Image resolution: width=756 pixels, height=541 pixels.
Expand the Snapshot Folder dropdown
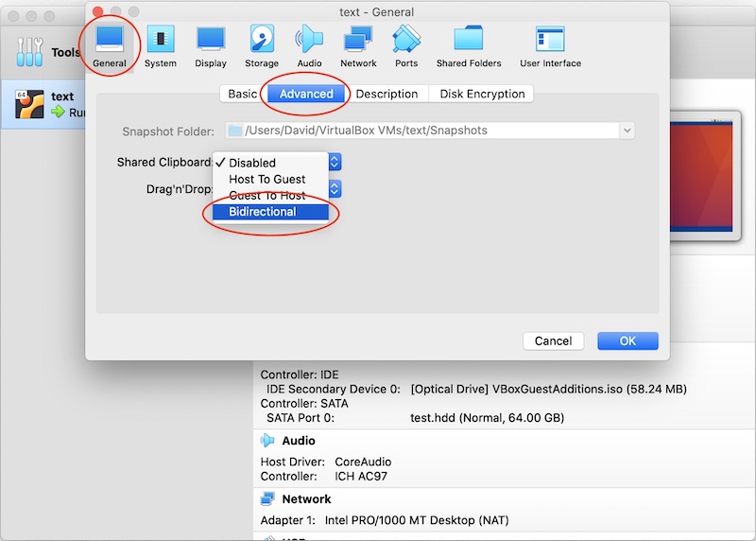click(627, 131)
